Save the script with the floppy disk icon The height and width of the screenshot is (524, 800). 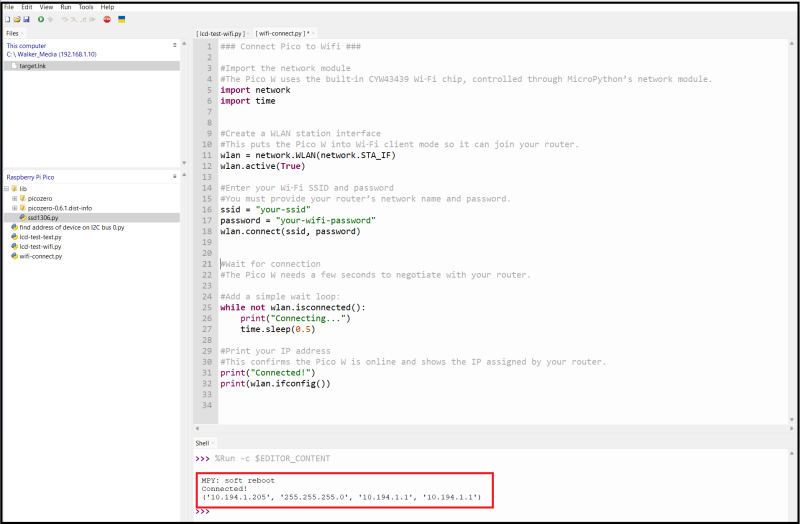pyautogui.click(x=26, y=19)
